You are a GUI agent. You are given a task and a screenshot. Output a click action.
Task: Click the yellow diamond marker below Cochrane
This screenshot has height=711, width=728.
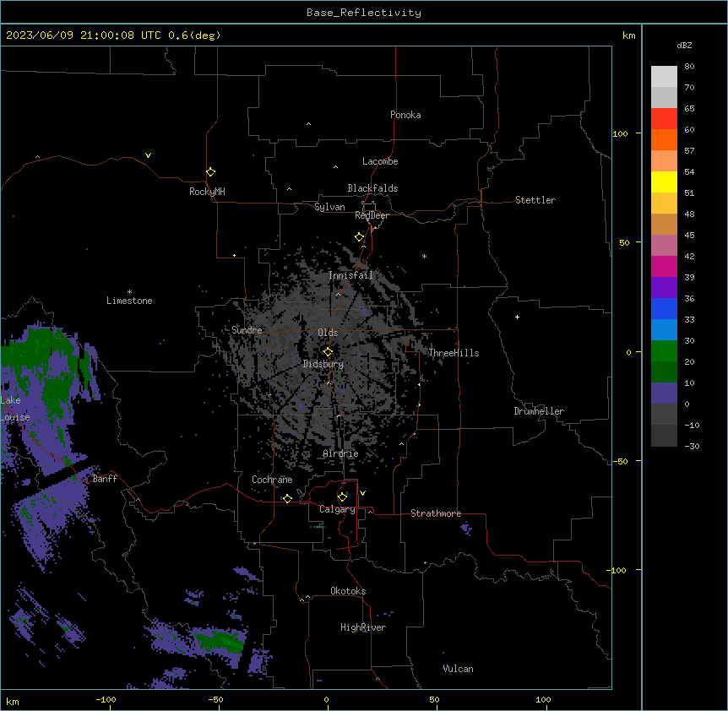(287, 498)
